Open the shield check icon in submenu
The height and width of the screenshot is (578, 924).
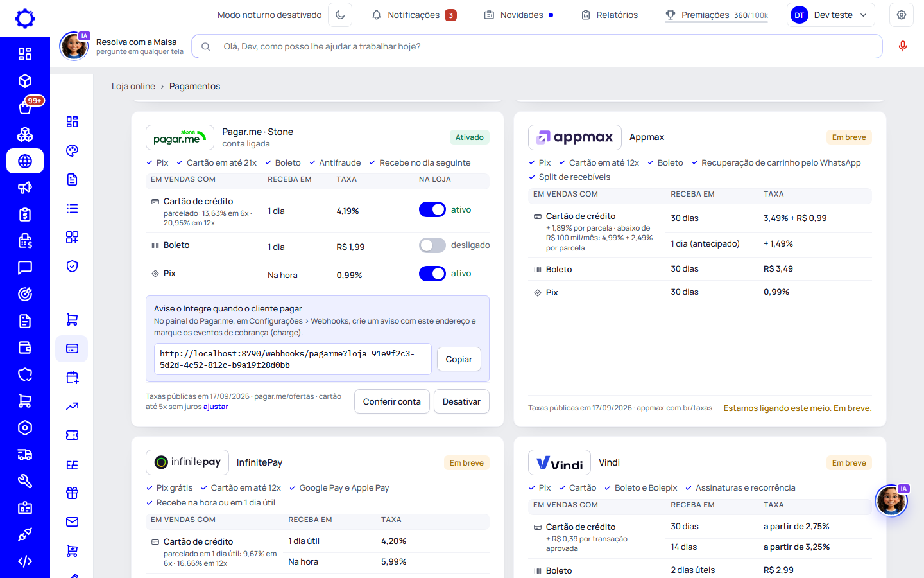point(72,266)
